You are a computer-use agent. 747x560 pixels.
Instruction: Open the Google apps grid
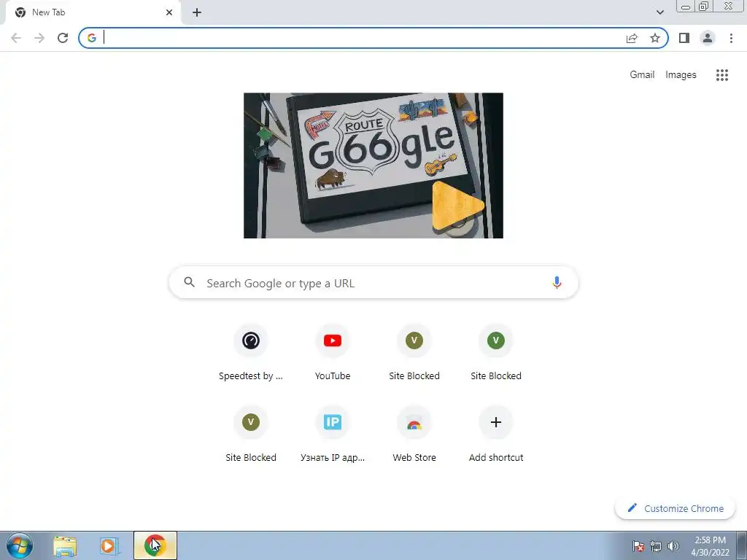(721, 75)
